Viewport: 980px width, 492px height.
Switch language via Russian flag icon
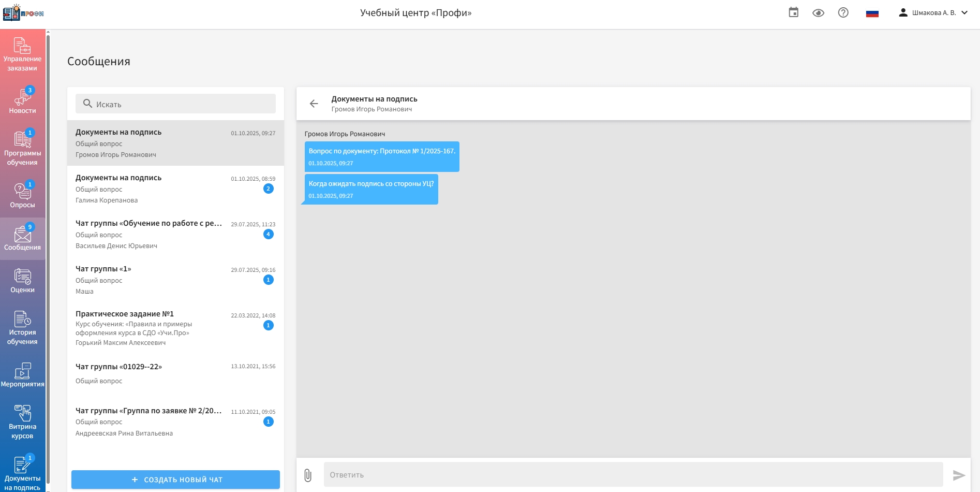[x=872, y=13]
